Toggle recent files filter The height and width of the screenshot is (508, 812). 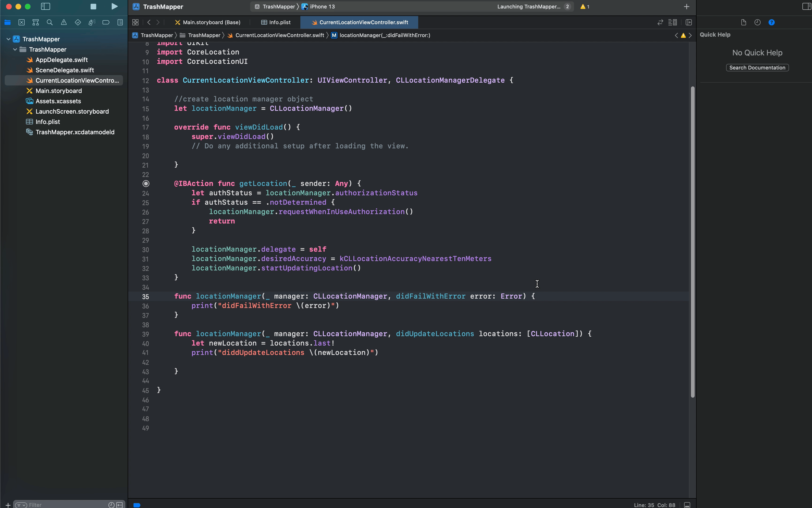point(111,505)
